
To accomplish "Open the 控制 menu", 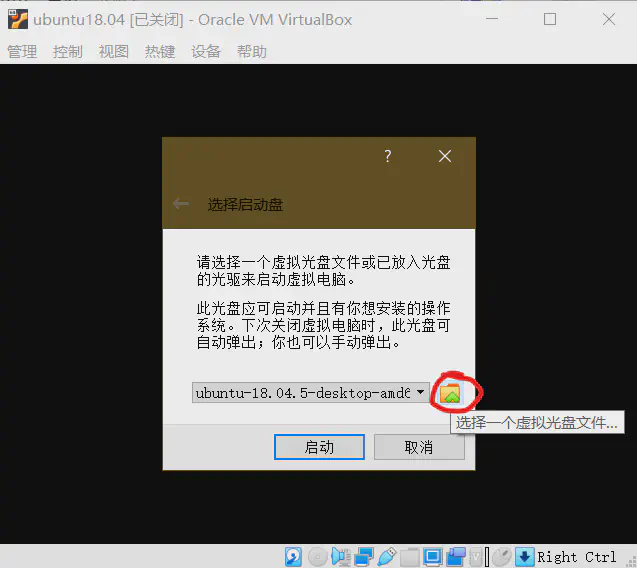I will click(x=68, y=52).
